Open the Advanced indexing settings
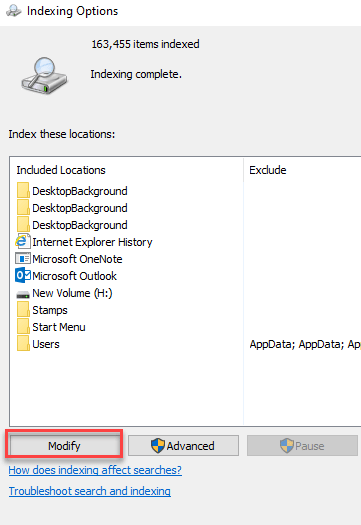361x525 pixels. pyautogui.click(x=183, y=445)
